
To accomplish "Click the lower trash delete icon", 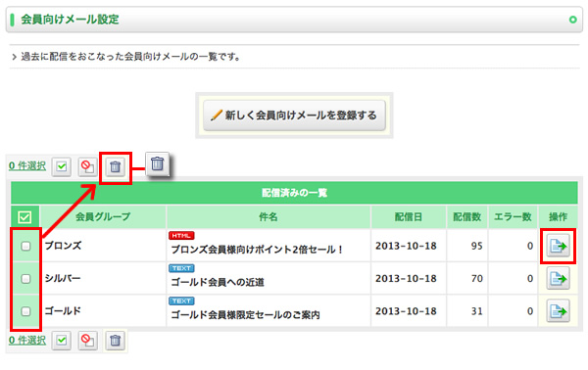I will pos(115,341).
